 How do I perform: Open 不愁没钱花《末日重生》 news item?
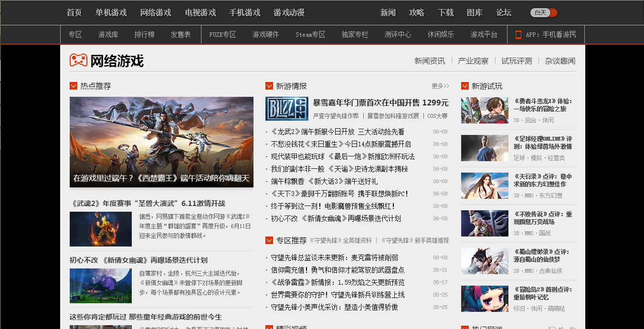point(341,144)
